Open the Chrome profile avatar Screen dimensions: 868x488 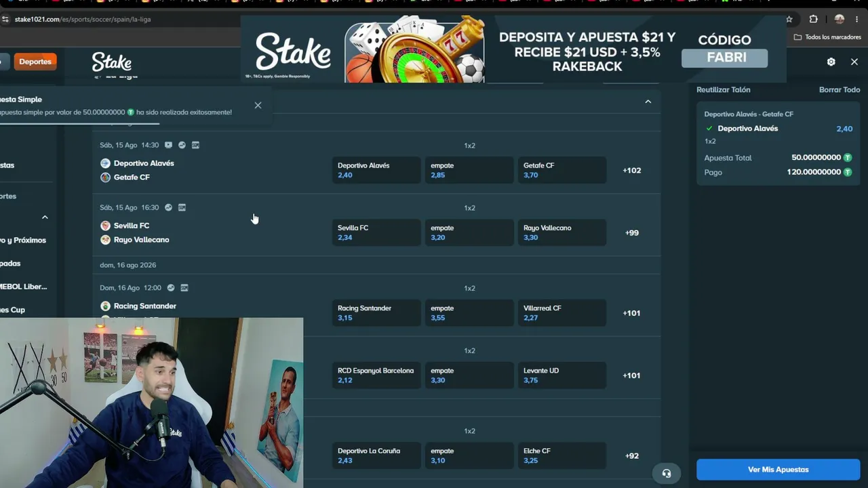coord(840,19)
